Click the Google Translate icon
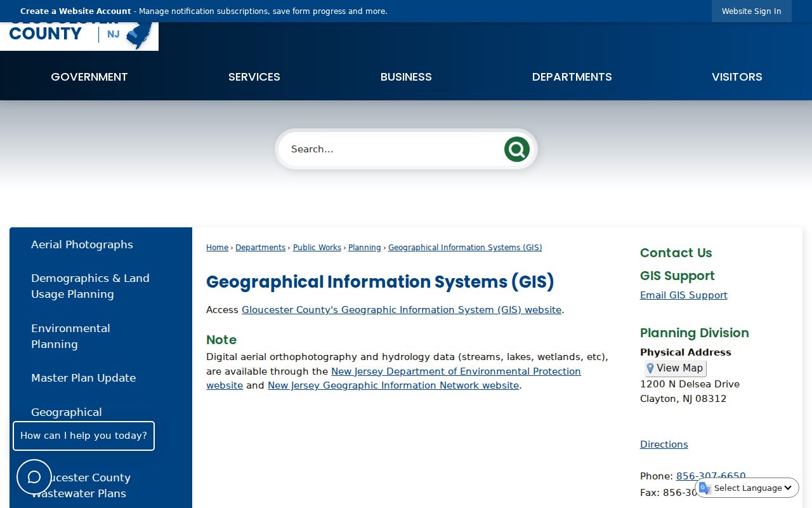The height and width of the screenshot is (508, 812). pyautogui.click(x=705, y=488)
